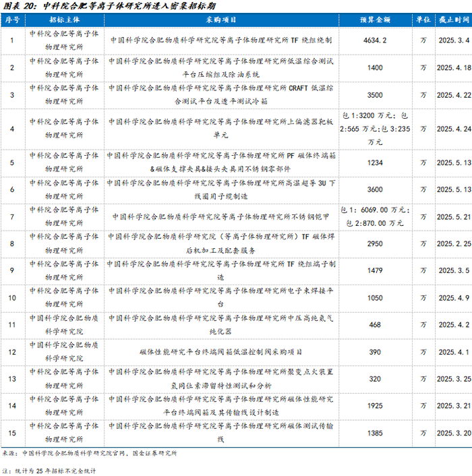This screenshot has height=476, width=472.
Task: Click the project cell mentioning 磁体测试传输线
Action: [x=221, y=433]
